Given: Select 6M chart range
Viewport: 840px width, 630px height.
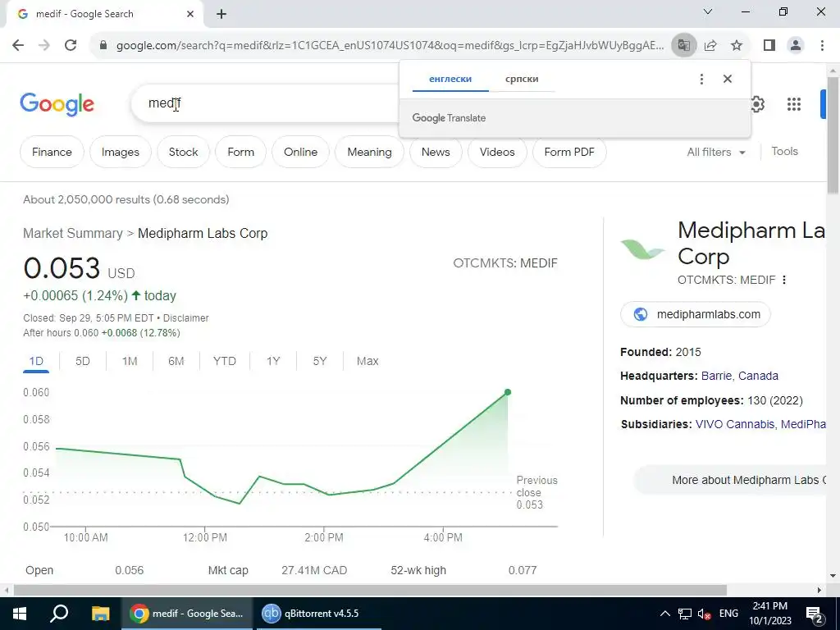Looking at the screenshot, I should pyautogui.click(x=176, y=361).
